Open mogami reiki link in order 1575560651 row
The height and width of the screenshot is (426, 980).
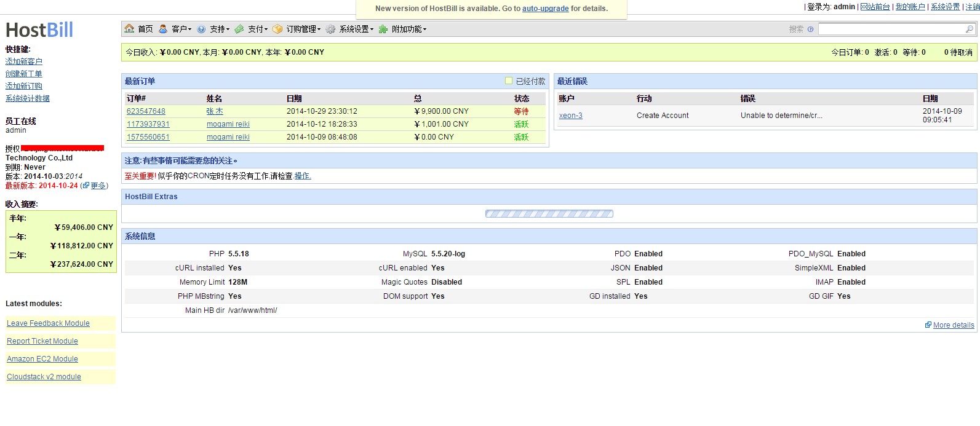click(x=228, y=137)
